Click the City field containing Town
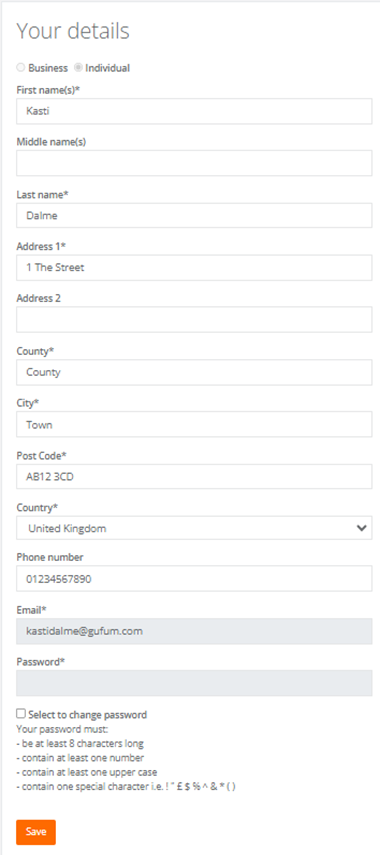This screenshot has height=855, width=380. (x=194, y=424)
